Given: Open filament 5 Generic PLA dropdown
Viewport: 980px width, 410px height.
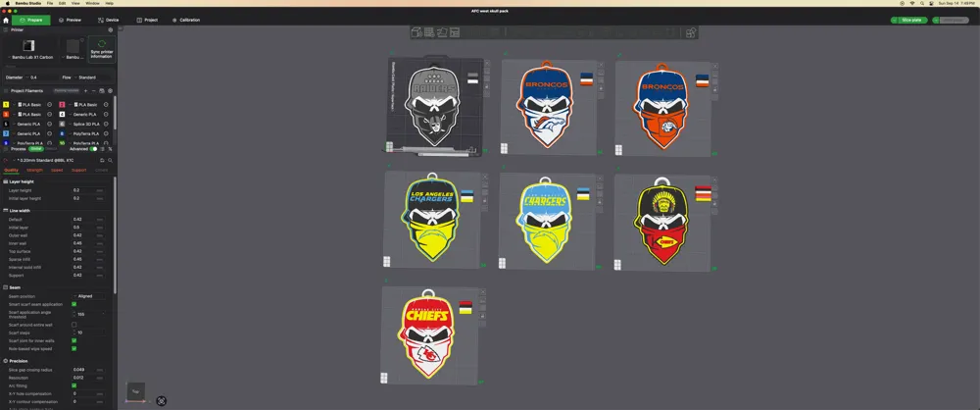Looking at the screenshot, I should 28,124.
